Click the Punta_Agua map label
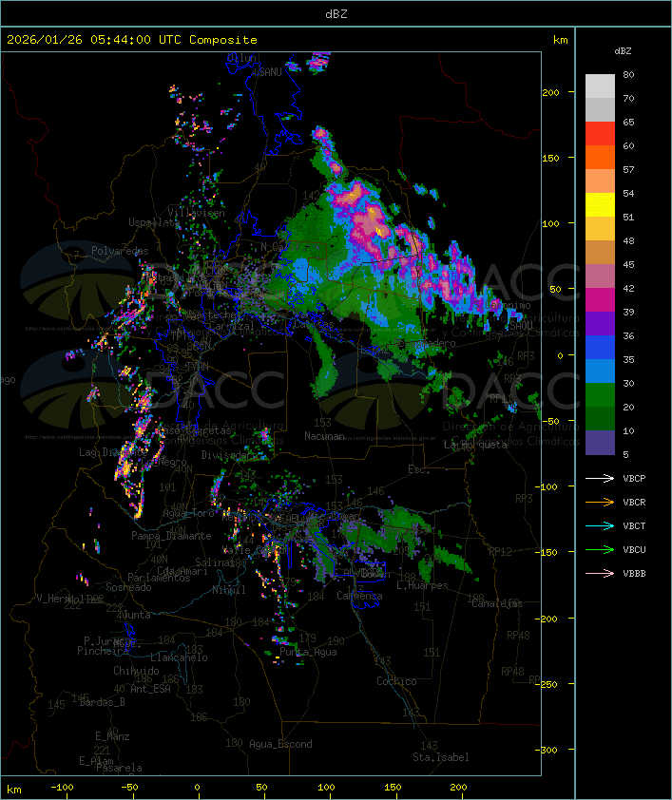 (303, 653)
